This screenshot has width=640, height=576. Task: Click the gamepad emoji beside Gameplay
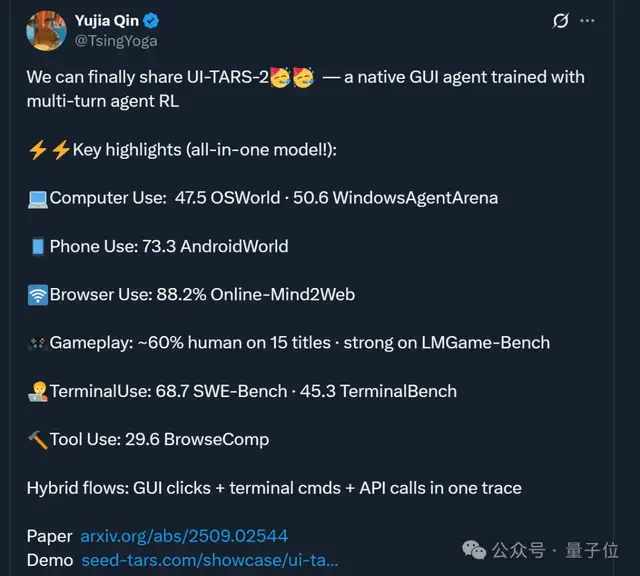pos(37,343)
